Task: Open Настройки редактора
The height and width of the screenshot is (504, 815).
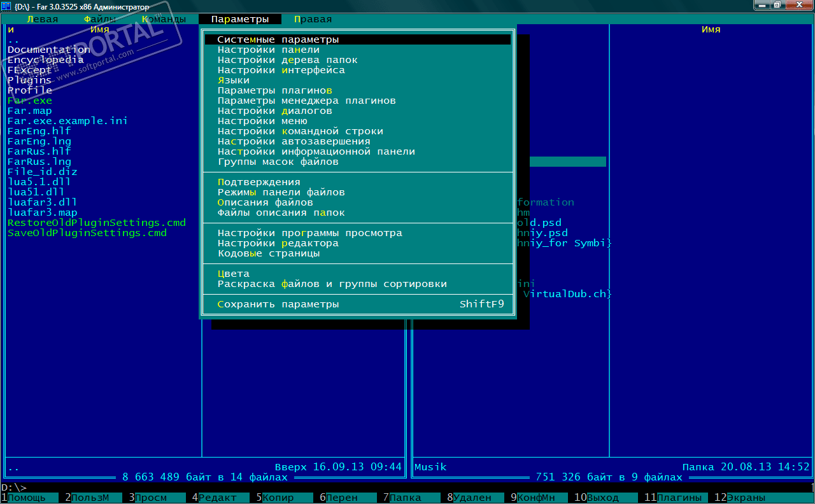Action: click(x=358, y=243)
